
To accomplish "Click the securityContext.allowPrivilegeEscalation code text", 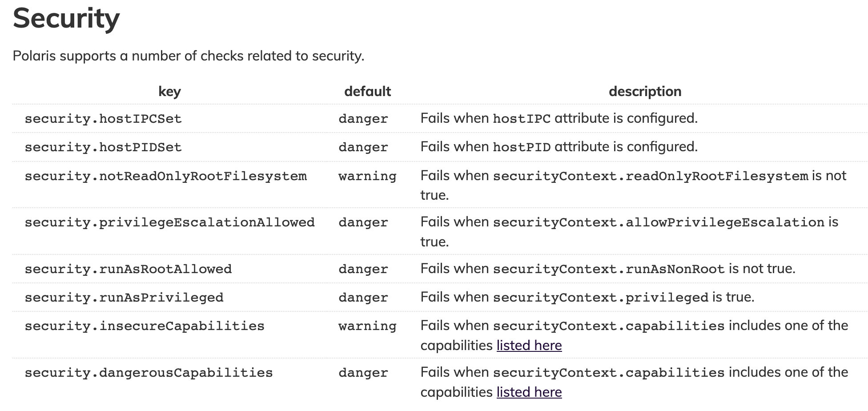I will (x=659, y=222).
